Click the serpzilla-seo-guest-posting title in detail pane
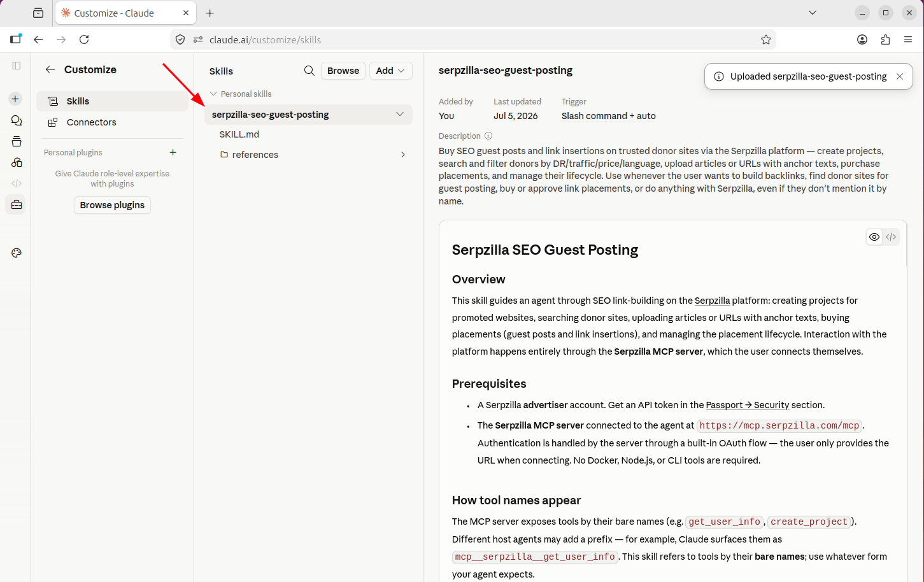 click(506, 71)
